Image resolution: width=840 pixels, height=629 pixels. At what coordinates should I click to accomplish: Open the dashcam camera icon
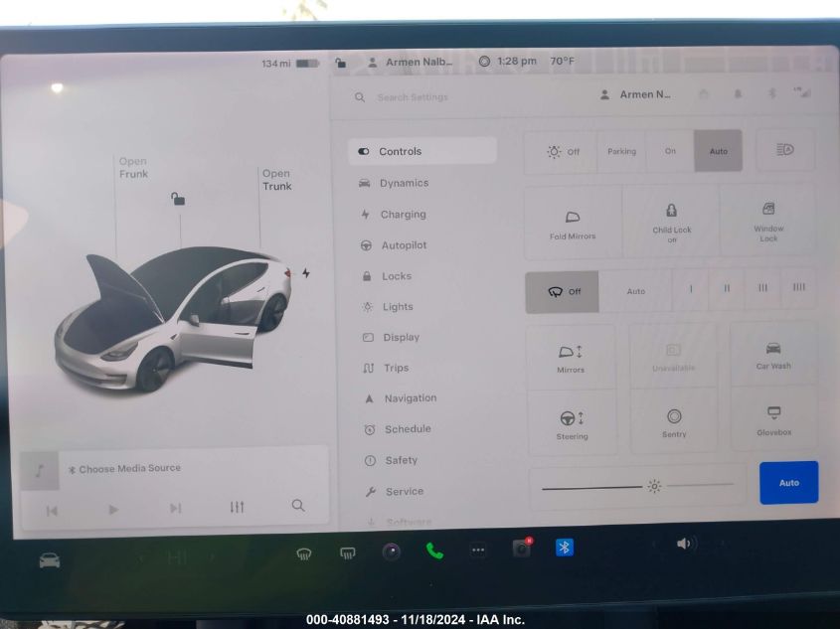click(521, 549)
